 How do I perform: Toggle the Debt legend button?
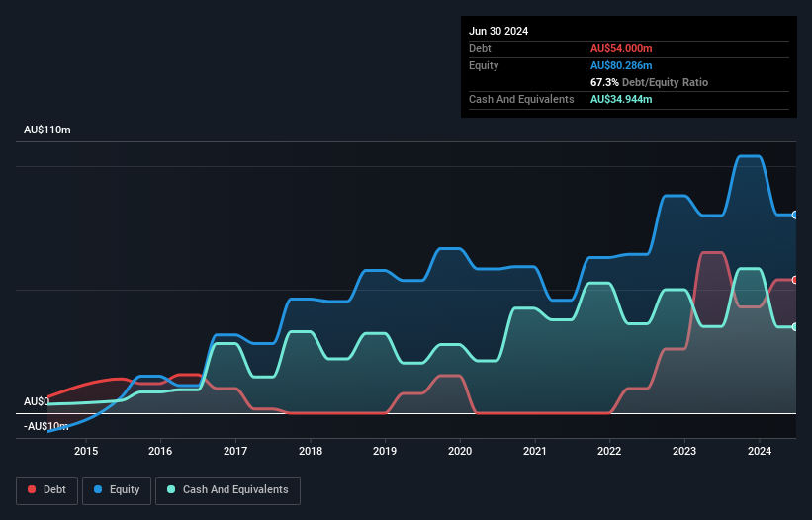47,490
